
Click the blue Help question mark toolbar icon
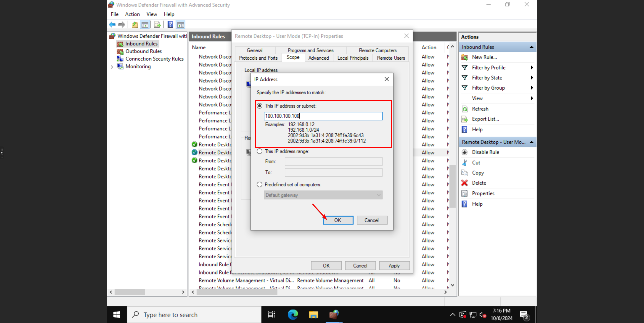[x=170, y=25]
